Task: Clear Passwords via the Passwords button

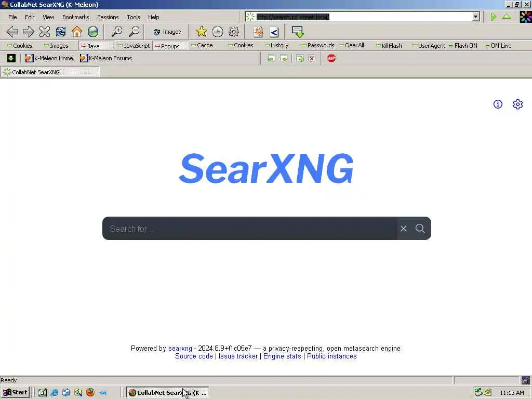Action: (x=318, y=45)
